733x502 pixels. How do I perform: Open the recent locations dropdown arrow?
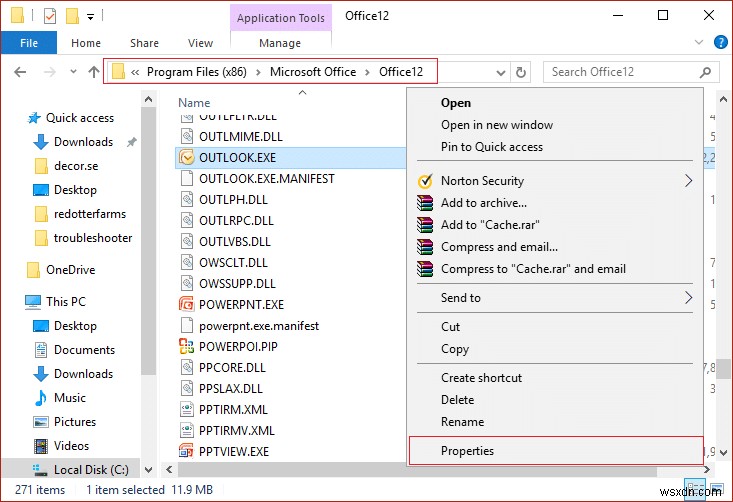[73, 72]
